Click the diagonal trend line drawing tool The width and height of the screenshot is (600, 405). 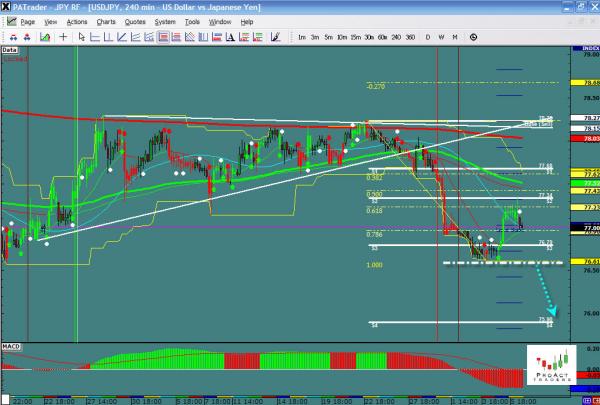click(120, 37)
